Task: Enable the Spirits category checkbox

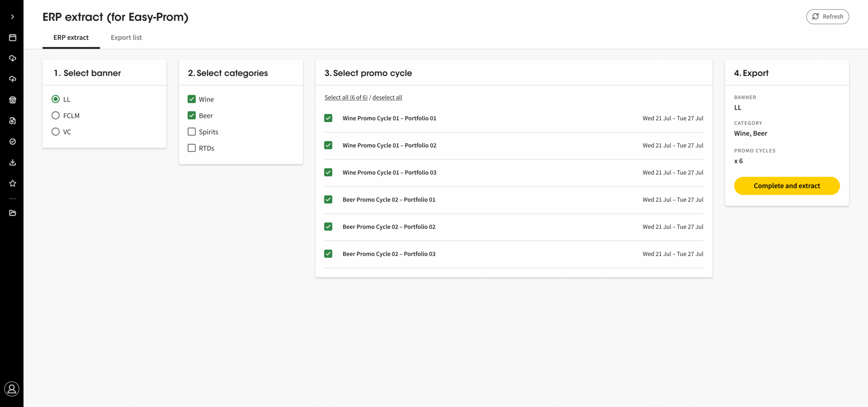Action: pyautogui.click(x=192, y=132)
